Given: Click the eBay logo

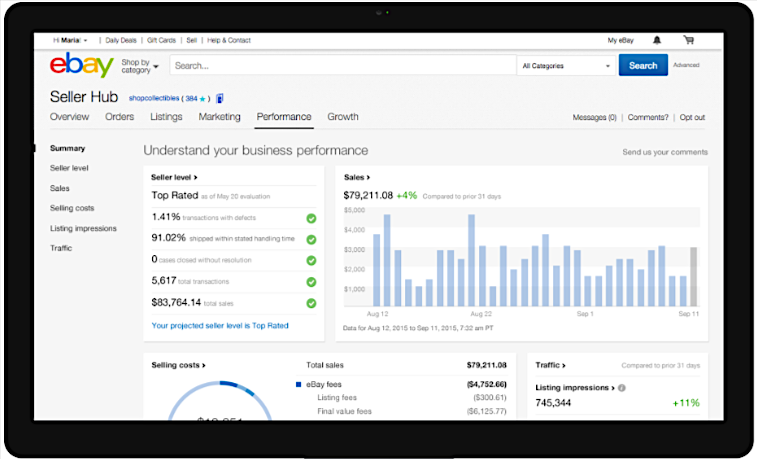Looking at the screenshot, I should [82, 65].
